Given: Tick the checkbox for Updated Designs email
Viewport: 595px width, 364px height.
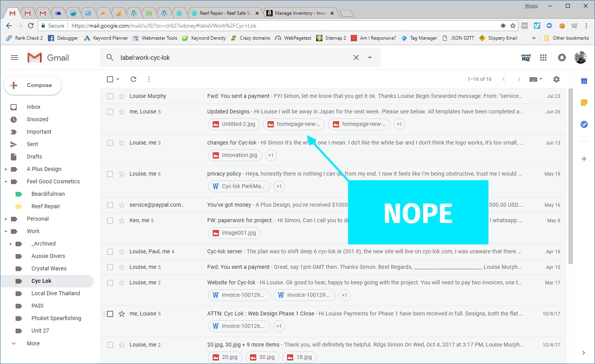Looking at the screenshot, I should (x=110, y=111).
